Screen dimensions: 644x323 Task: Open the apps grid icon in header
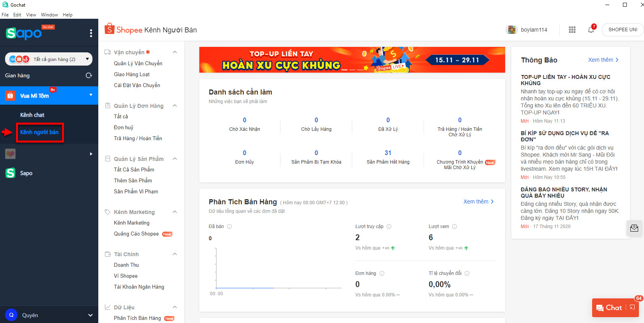coord(572,30)
